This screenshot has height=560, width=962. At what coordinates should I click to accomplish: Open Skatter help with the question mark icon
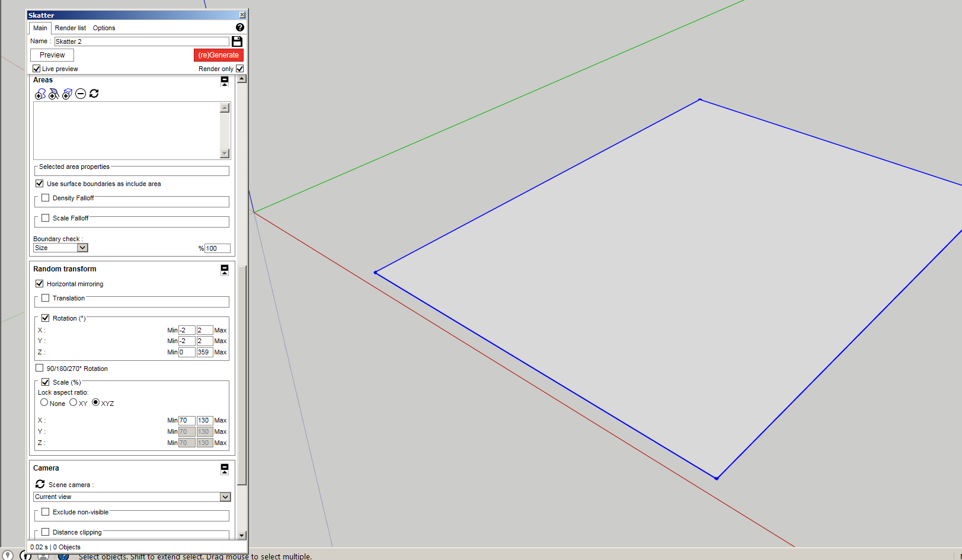tap(239, 27)
